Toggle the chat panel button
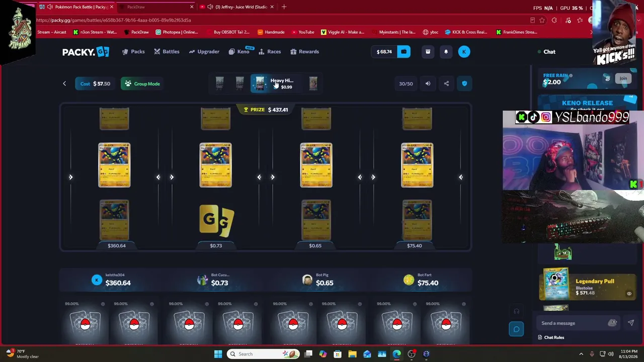The image size is (644, 362). [516, 329]
